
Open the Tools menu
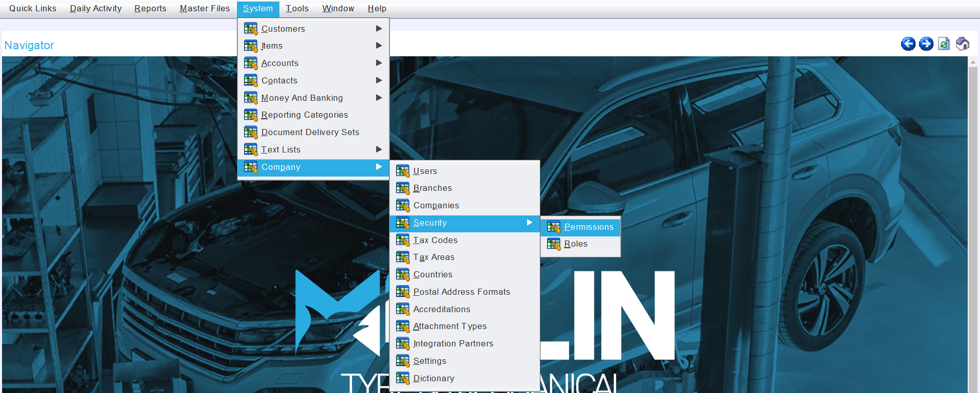click(x=297, y=9)
